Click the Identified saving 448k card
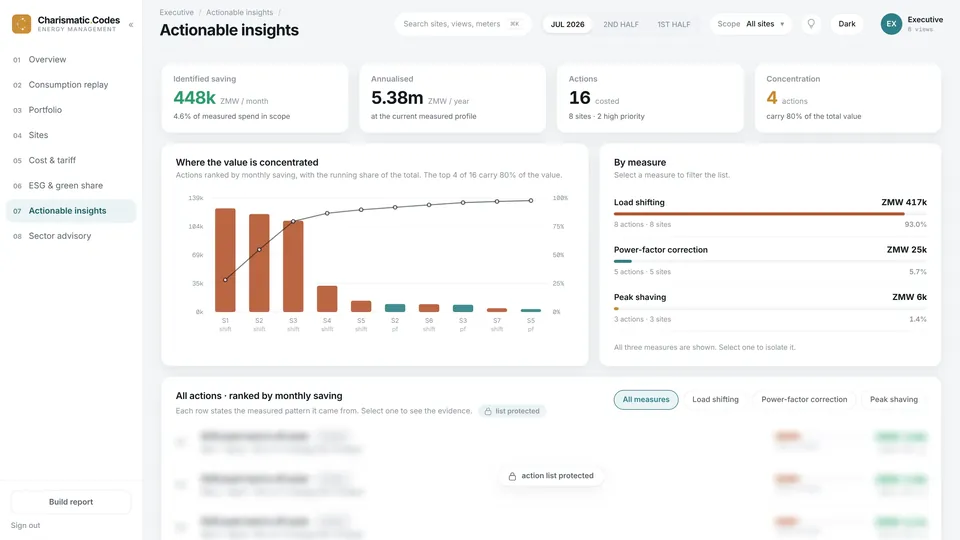960x540 pixels. point(255,98)
